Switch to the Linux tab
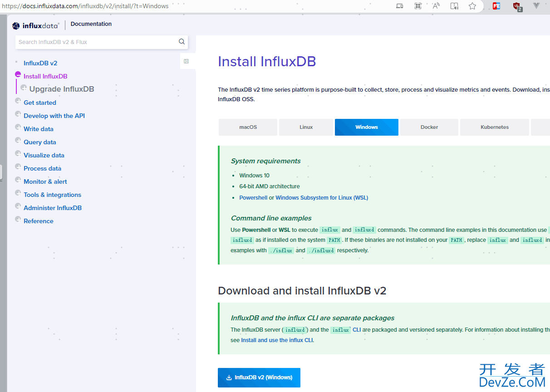Image resolution: width=550 pixels, height=392 pixels. click(x=306, y=127)
